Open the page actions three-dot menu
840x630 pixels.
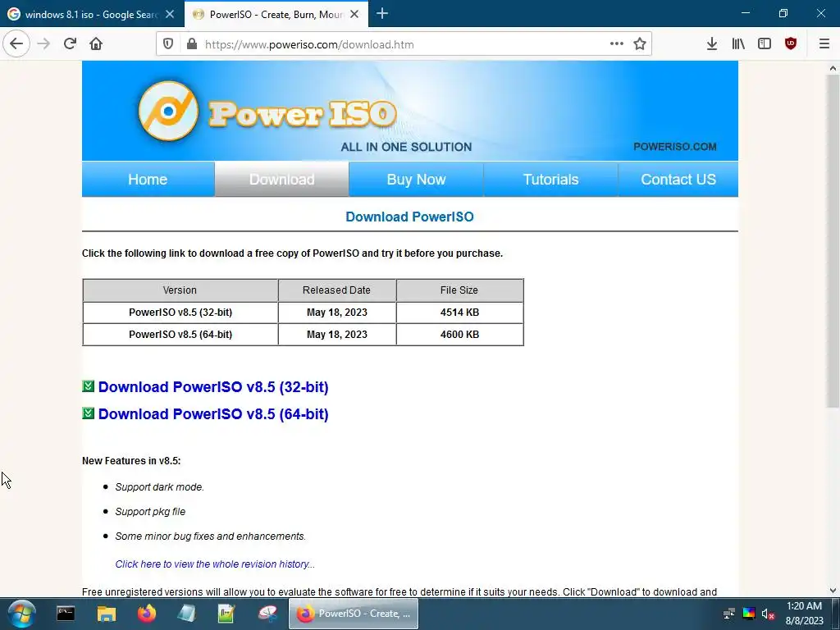pos(617,44)
